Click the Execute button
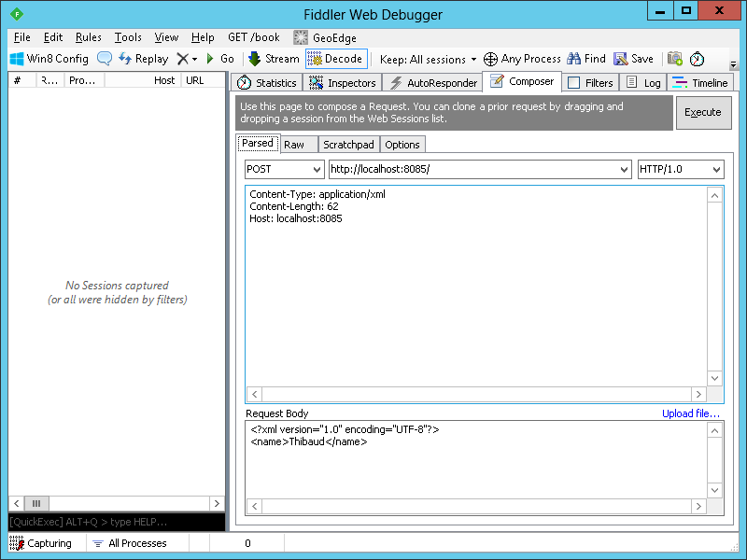 pos(702,112)
